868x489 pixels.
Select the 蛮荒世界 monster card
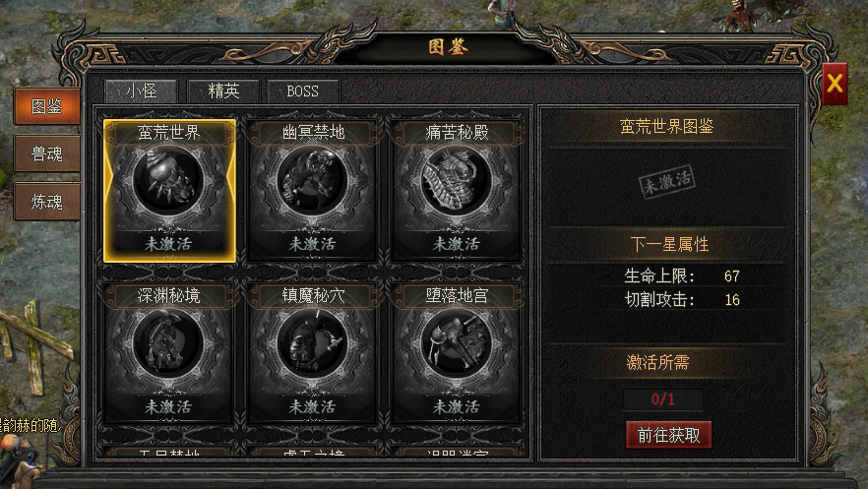pyautogui.click(x=169, y=191)
